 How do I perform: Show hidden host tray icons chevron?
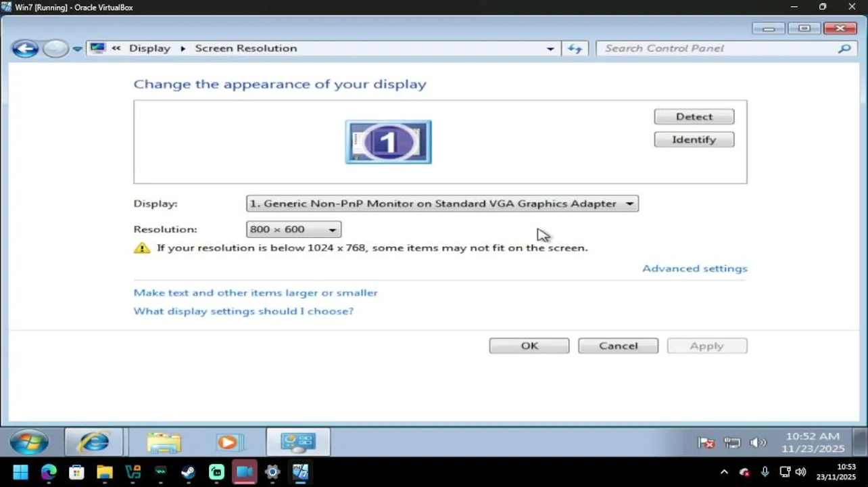[x=724, y=471]
